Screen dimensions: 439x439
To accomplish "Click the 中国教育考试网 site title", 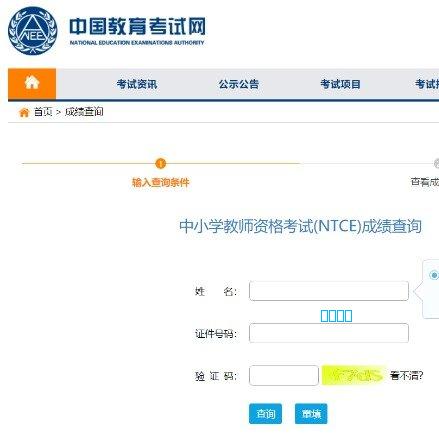I will [137, 26].
